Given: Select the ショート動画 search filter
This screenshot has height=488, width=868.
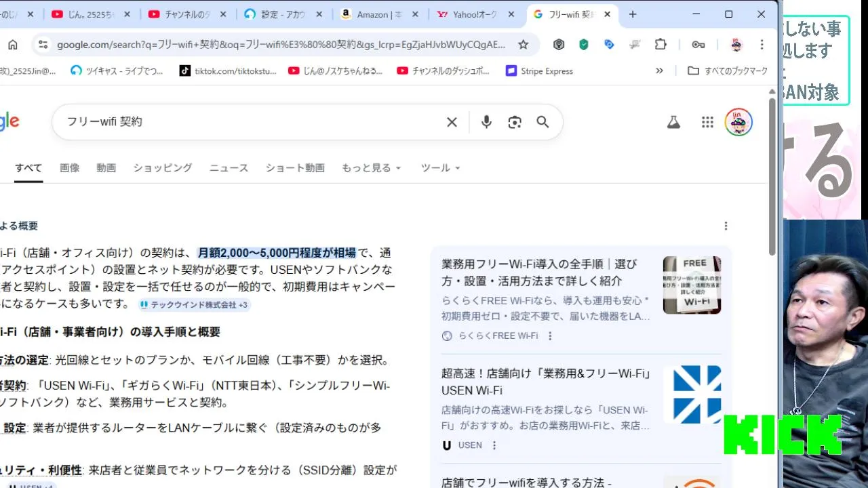Looking at the screenshot, I should 295,167.
